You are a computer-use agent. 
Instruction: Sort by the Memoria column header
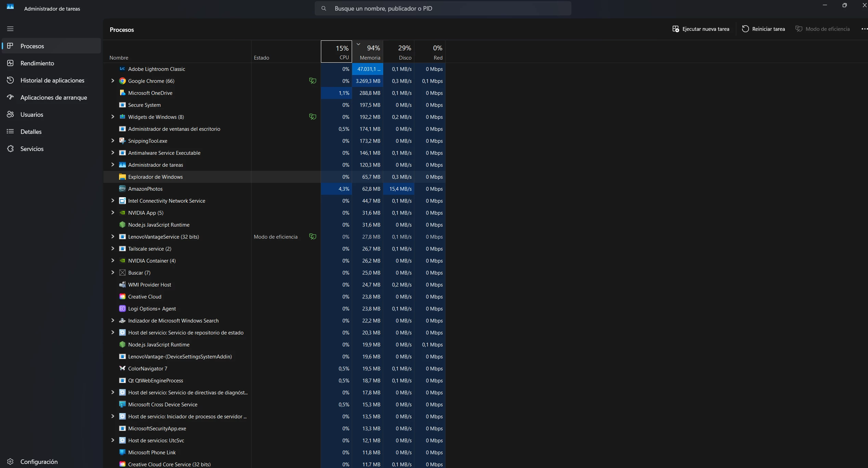point(368,52)
